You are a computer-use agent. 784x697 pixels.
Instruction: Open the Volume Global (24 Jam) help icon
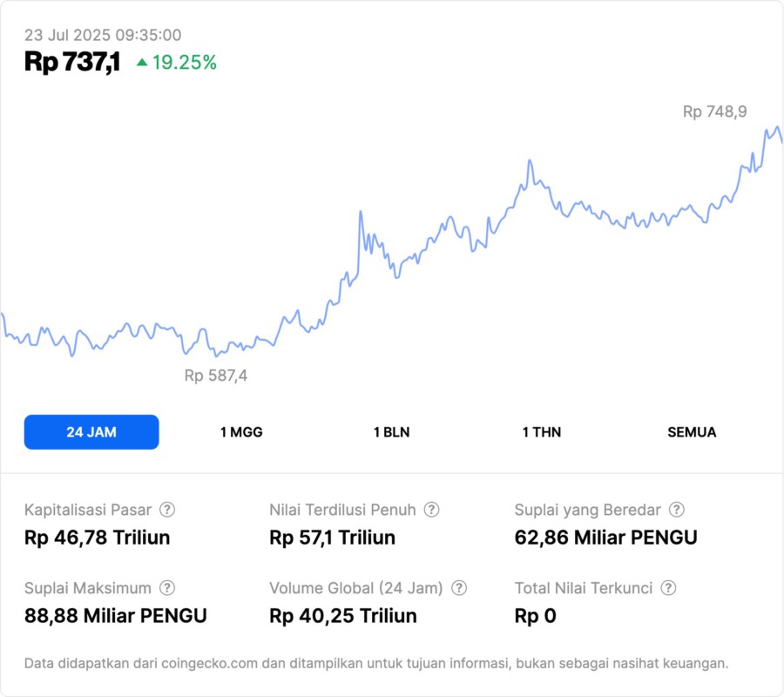point(459,588)
